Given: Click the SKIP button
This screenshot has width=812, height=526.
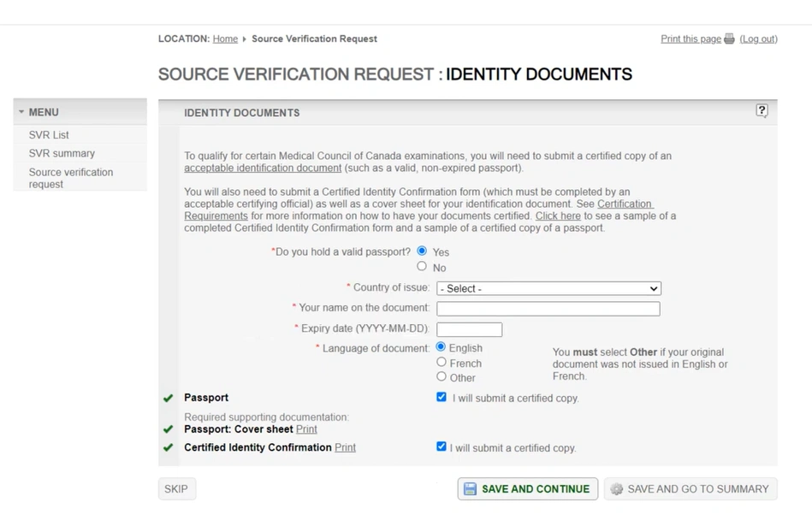Looking at the screenshot, I should tap(176, 489).
